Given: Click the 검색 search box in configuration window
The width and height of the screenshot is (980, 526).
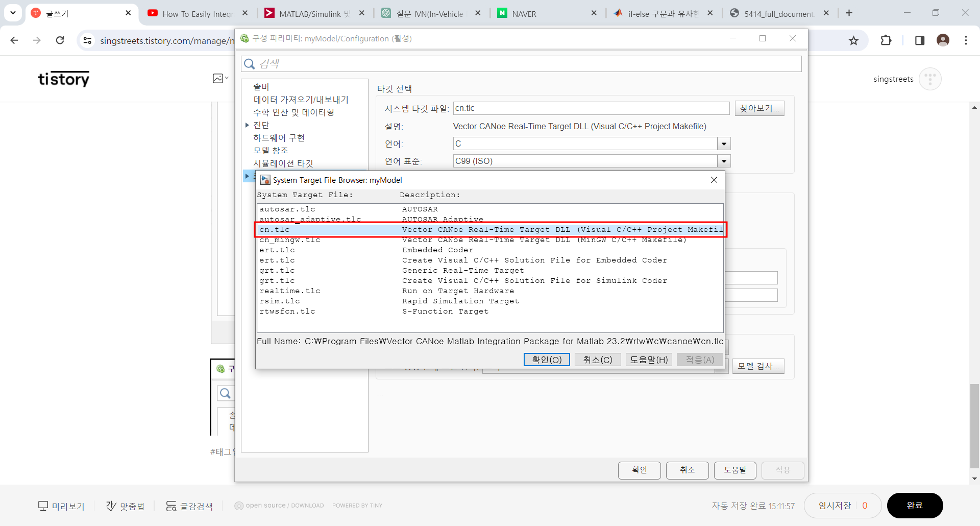Looking at the screenshot, I should tap(521, 64).
